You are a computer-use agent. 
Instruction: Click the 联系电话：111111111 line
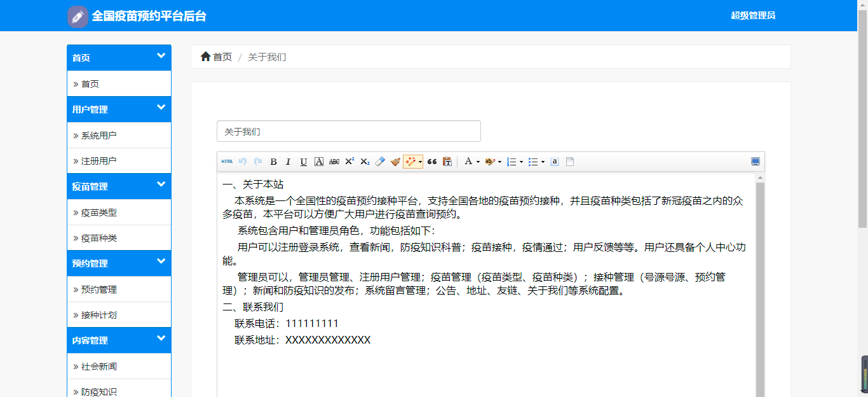tap(287, 323)
